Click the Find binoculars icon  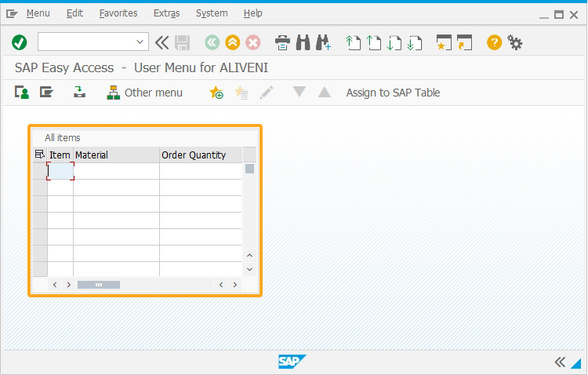click(303, 42)
